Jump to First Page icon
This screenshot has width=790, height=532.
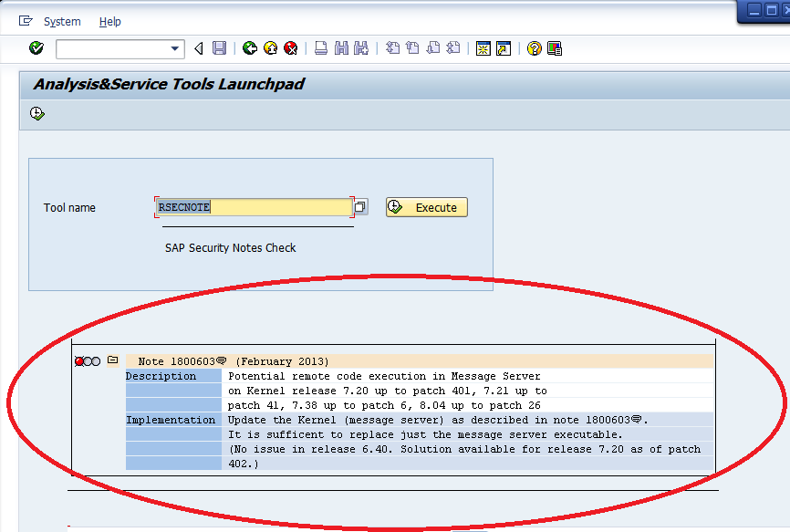click(392, 48)
